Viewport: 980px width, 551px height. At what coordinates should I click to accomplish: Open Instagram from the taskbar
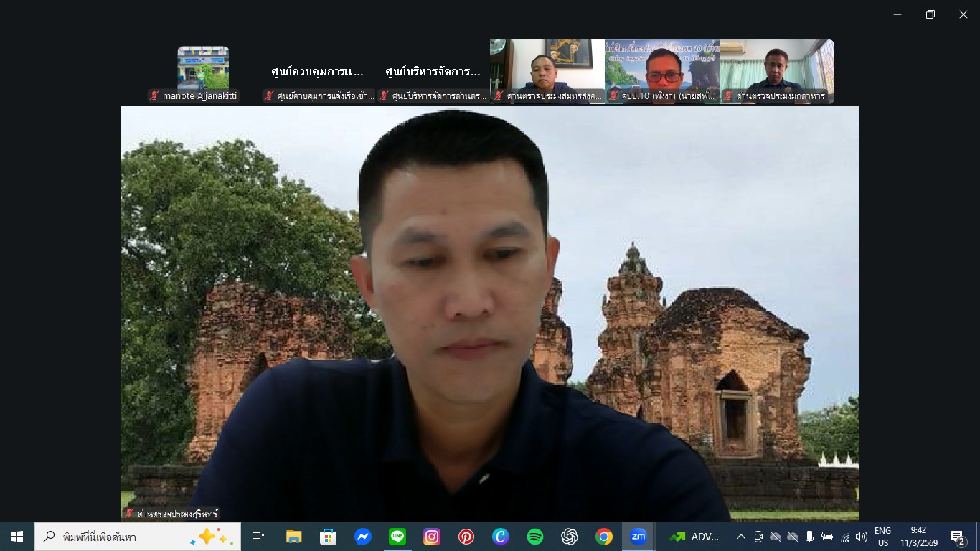tap(433, 536)
